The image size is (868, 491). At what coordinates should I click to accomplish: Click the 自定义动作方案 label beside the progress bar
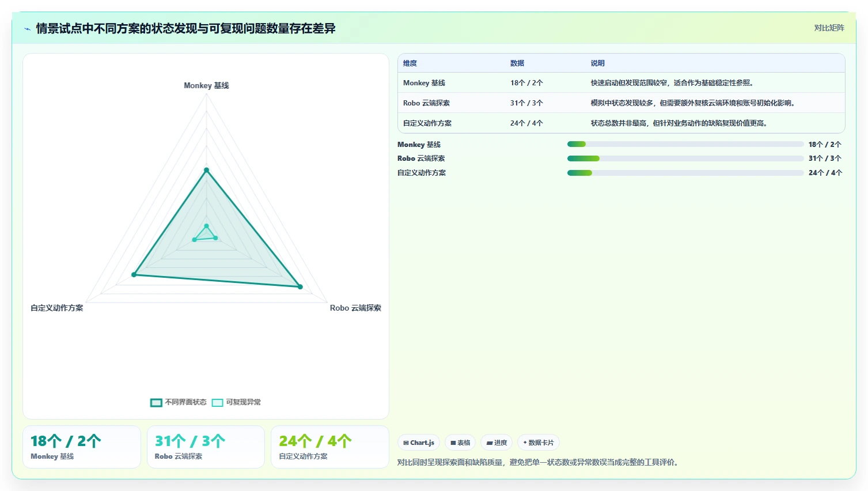pyautogui.click(x=422, y=173)
